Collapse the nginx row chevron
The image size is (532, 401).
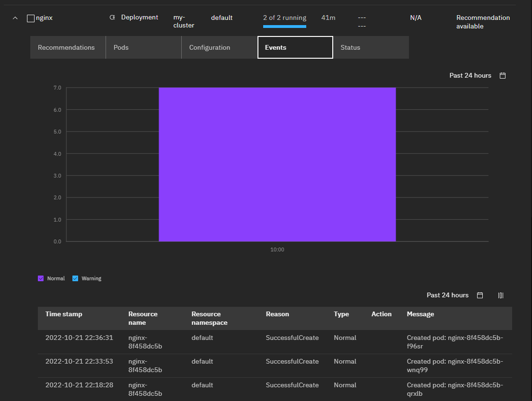tap(15, 18)
